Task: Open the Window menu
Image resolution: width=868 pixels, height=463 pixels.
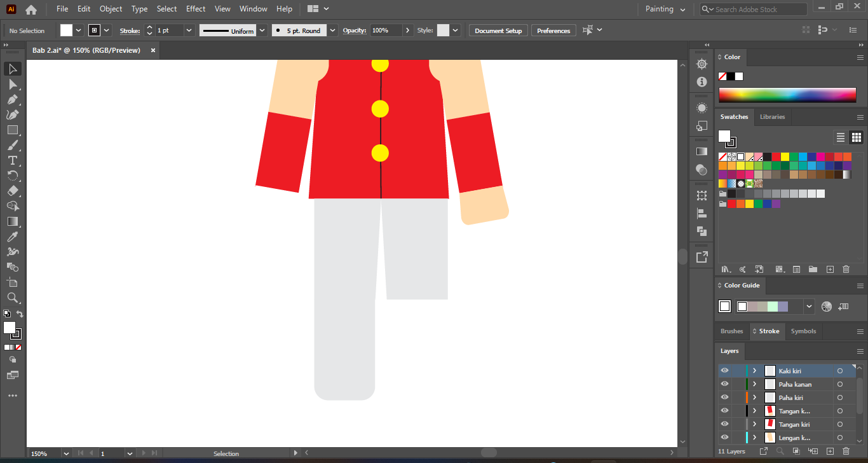Action: point(254,9)
